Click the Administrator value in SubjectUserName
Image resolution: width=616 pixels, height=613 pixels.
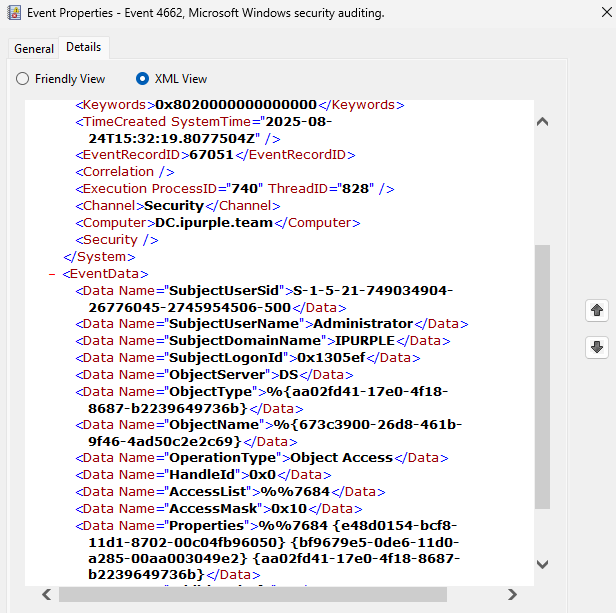[363, 324]
